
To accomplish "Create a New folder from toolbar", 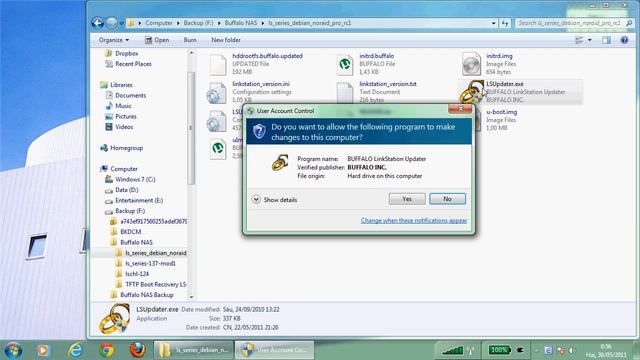I will pyautogui.click(x=226, y=40).
